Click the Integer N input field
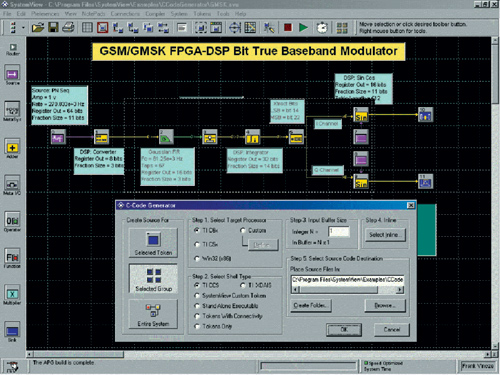 pyautogui.click(x=339, y=231)
